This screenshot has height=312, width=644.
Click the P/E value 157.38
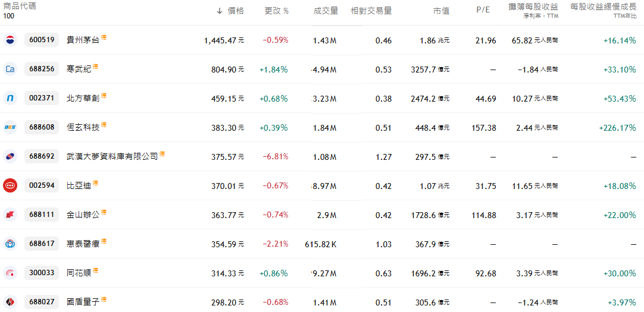484,128
